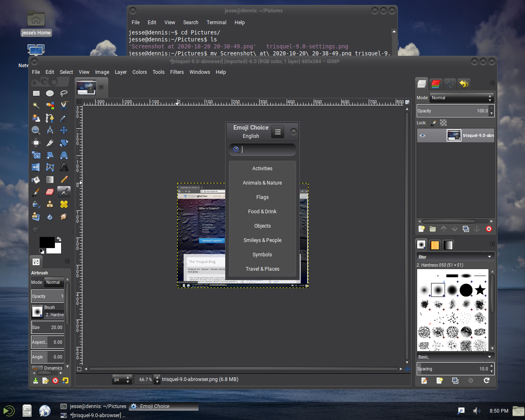Open the px unit dropdown
Viewport: 525px width, 420px height.
122,379
